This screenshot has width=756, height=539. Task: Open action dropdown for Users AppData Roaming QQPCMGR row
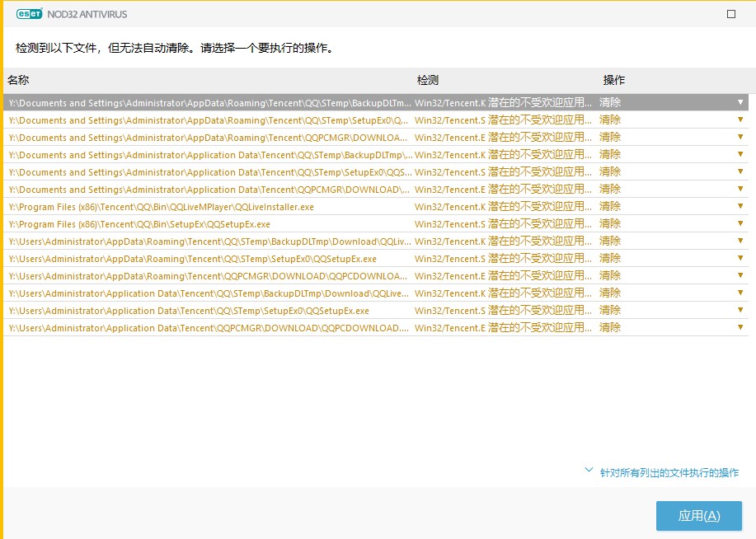740,276
